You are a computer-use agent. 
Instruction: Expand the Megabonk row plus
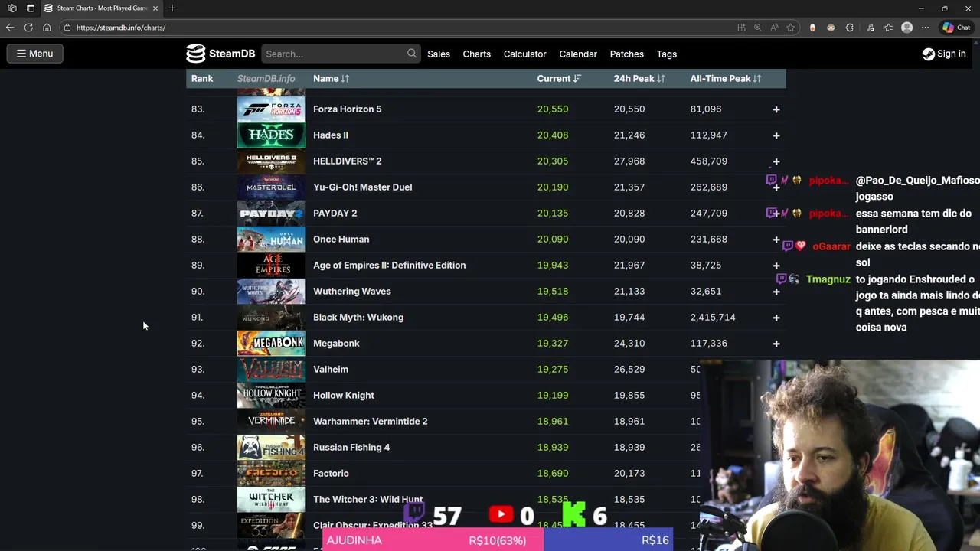[x=776, y=344]
